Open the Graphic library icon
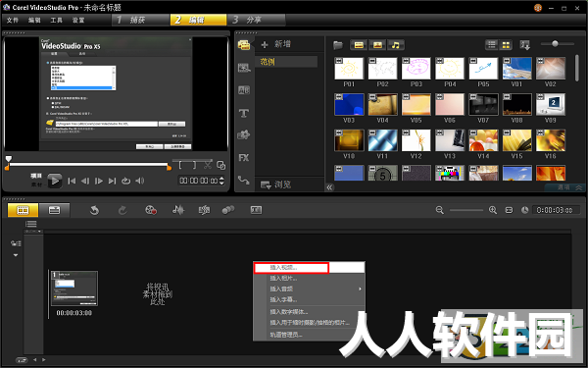Image resolution: width=588 pixels, height=368 pixels. click(244, 134)
